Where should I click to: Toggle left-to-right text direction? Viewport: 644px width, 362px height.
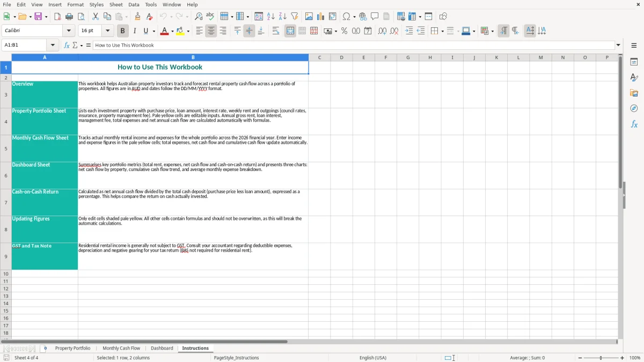(503, 31)
